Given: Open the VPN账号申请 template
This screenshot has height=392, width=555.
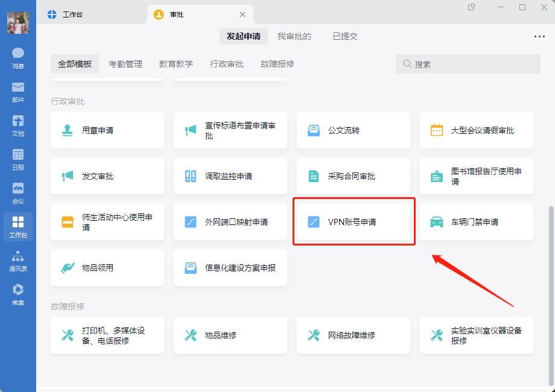Looking at the screenshot, I should coord(354,222).
